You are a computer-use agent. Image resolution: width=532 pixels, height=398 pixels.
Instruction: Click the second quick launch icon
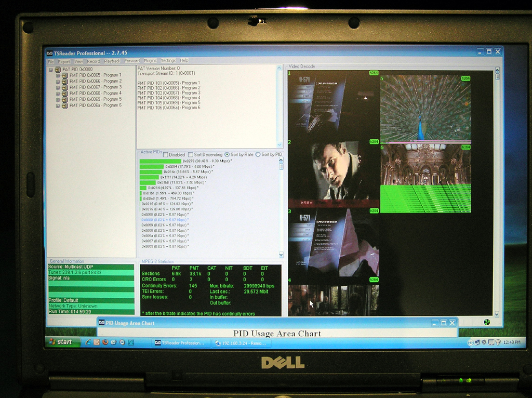[x=97, y=342]
